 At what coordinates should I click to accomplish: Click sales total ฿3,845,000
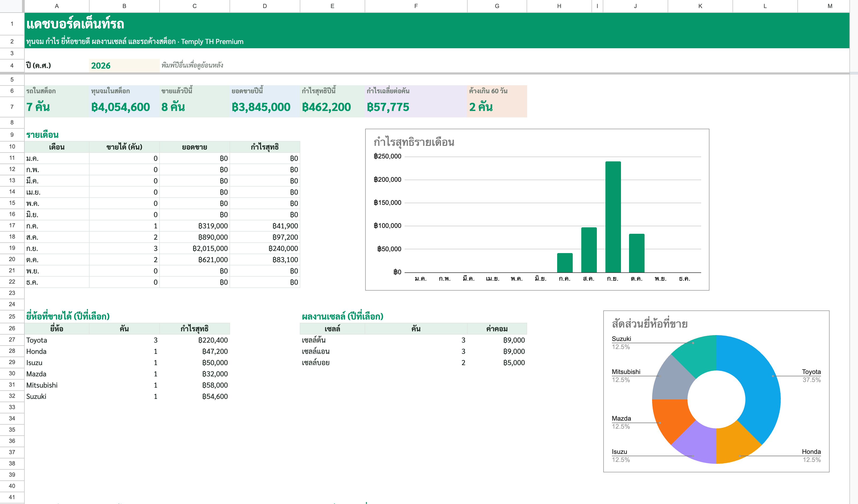261,107
